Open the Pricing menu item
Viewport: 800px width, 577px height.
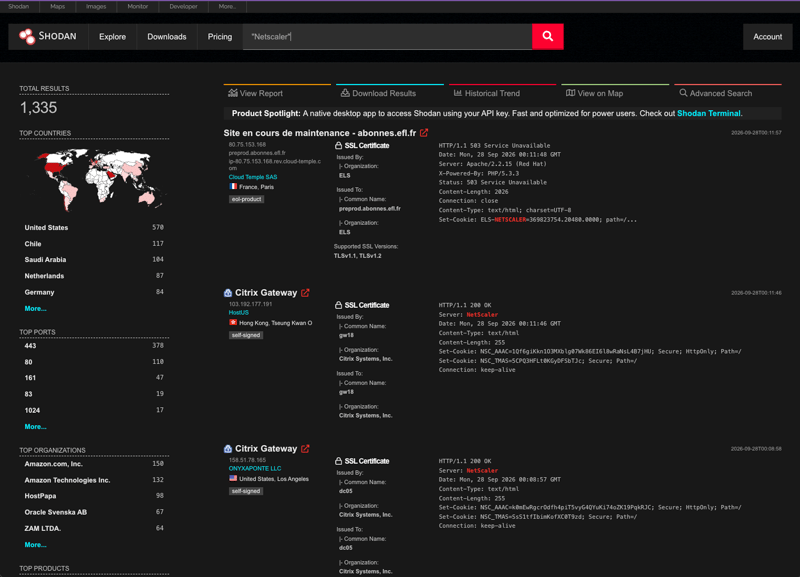coord(220,37)
